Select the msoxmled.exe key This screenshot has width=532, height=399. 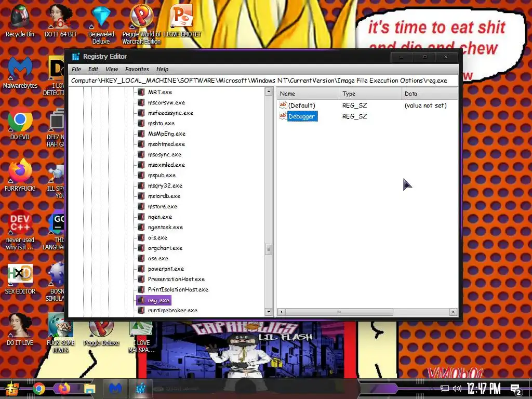pos(166,165)
